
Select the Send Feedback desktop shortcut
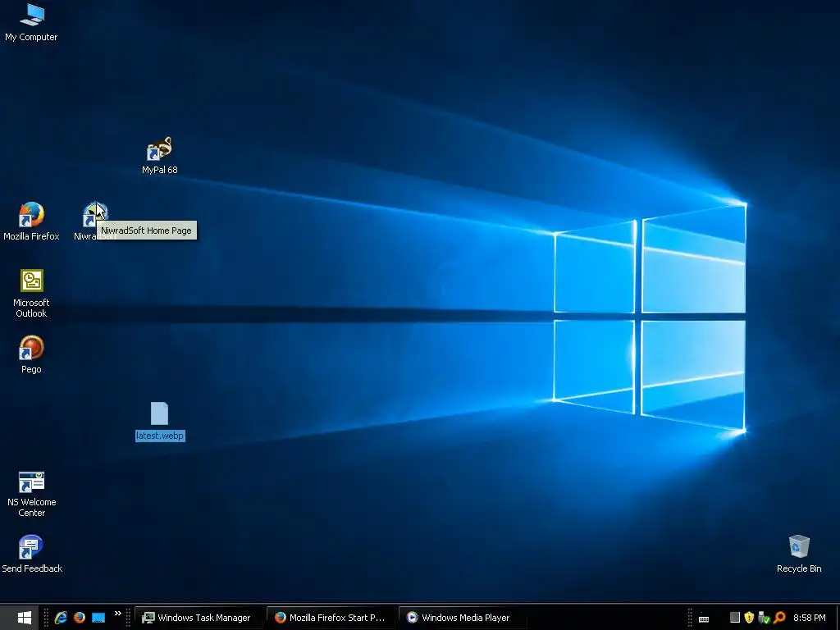point(30,547)
